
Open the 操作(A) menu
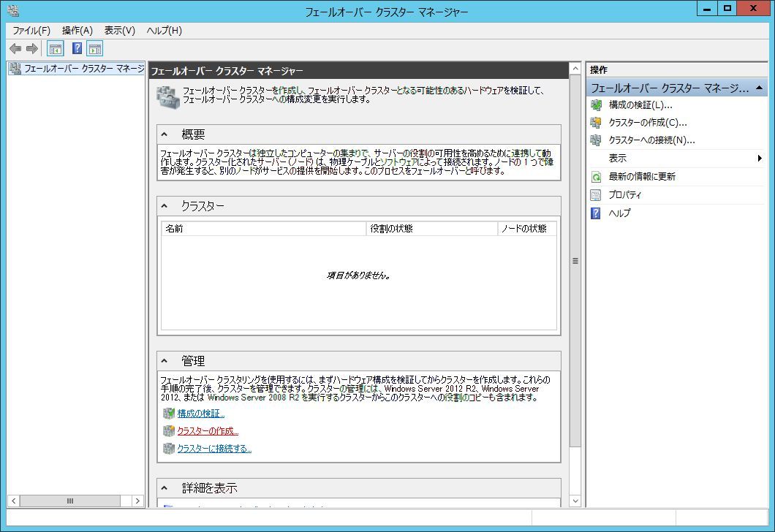point(77,31)
